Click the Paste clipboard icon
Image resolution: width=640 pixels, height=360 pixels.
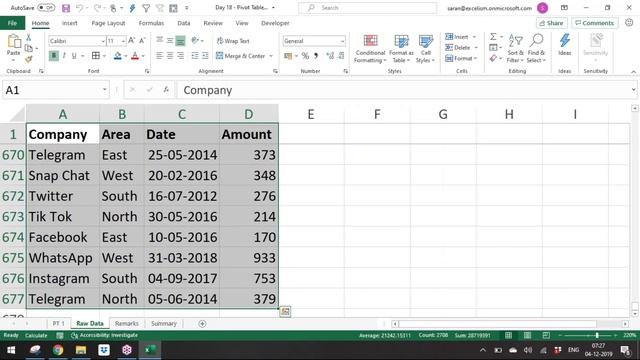pos(14,41)
